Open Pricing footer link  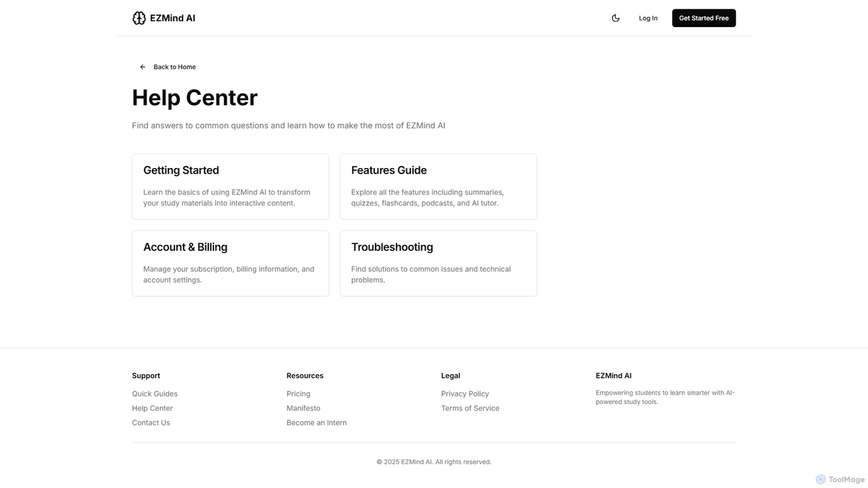298,394
